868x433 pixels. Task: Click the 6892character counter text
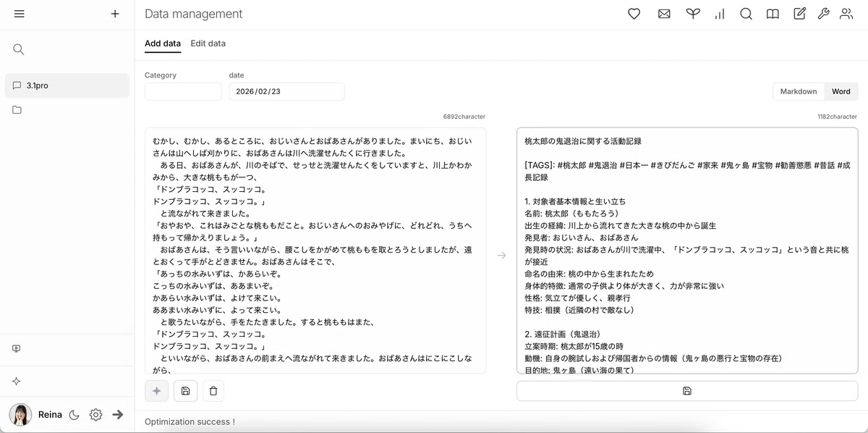(x=464, y=117)
